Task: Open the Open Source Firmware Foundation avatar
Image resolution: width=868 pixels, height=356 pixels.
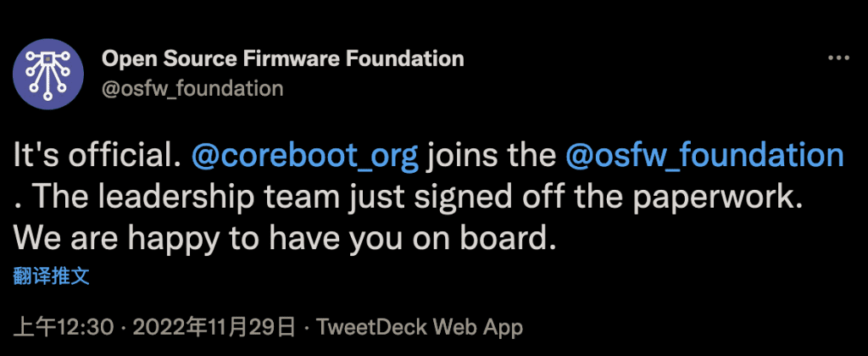Action: click(48, 74)
